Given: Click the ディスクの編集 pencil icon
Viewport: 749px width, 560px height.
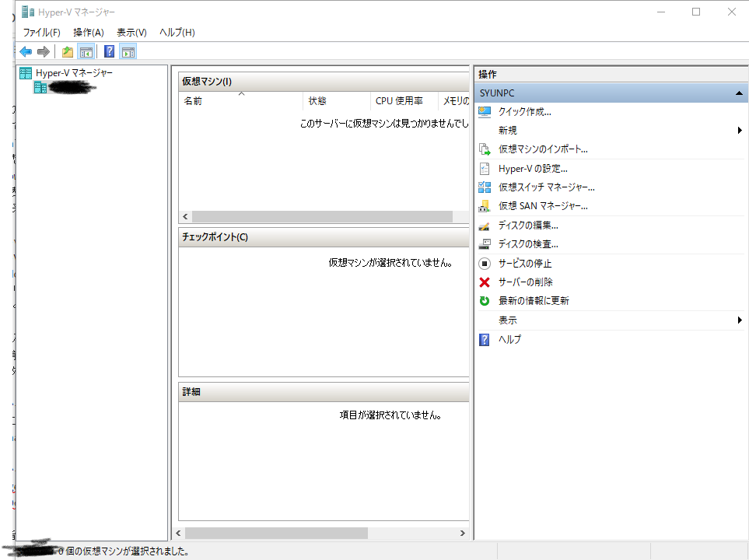Looking at the screenshot, I should pyautogui.click(x=485, y=226).
